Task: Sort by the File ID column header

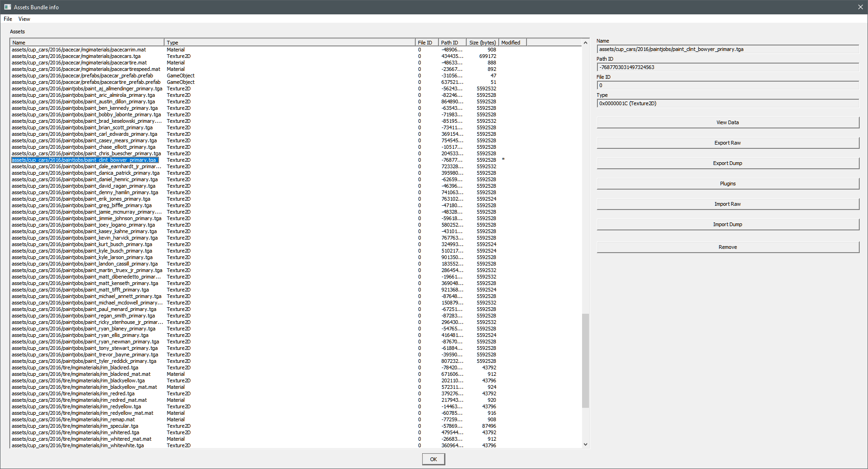Action: click(427, 43)
